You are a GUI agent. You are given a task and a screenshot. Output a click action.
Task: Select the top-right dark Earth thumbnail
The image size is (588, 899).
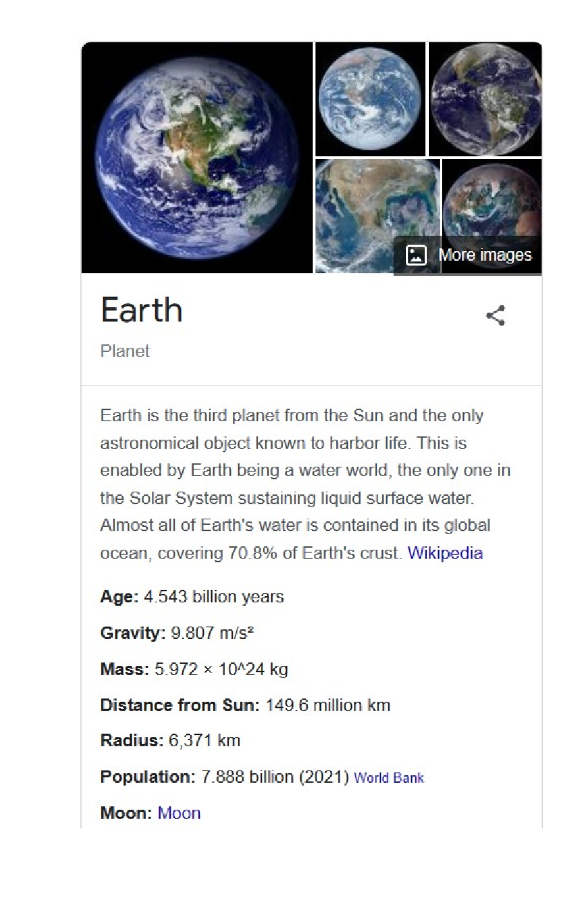tap(485, 98)
